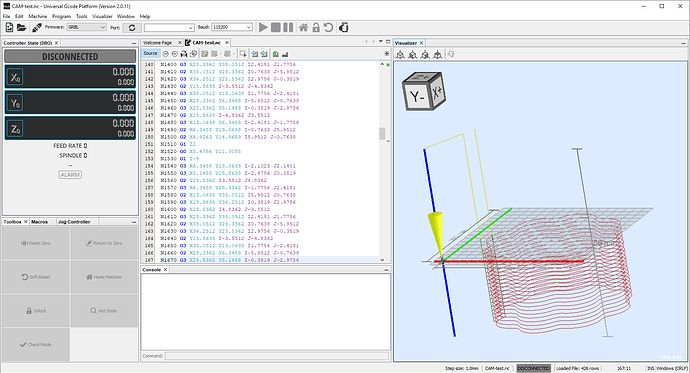The width and height of the screenshot is (690, 373).
Task: Start macro recording icon in editor
Action: coord(275,54)
